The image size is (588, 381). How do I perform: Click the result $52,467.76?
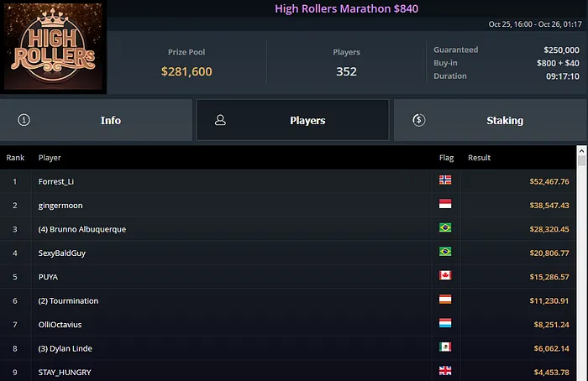549,182
